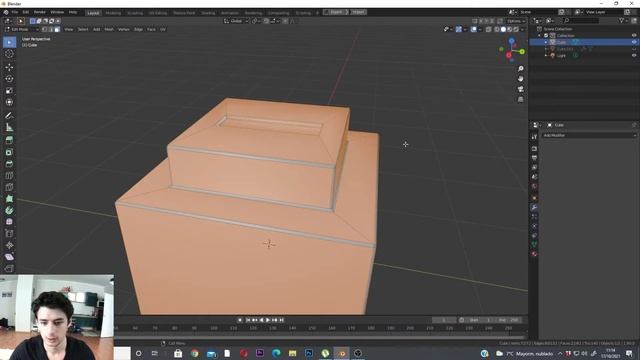Enable edge select mode
Viewport: 640px width, 360px height.
click(51, 29)
